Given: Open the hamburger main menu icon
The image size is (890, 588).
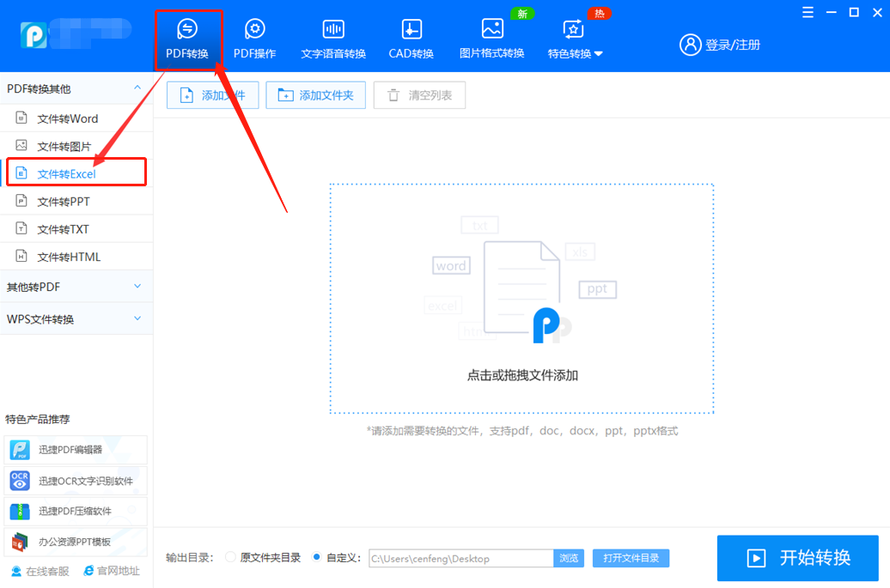Looking at the screenshot, I should tap(808, 13).
